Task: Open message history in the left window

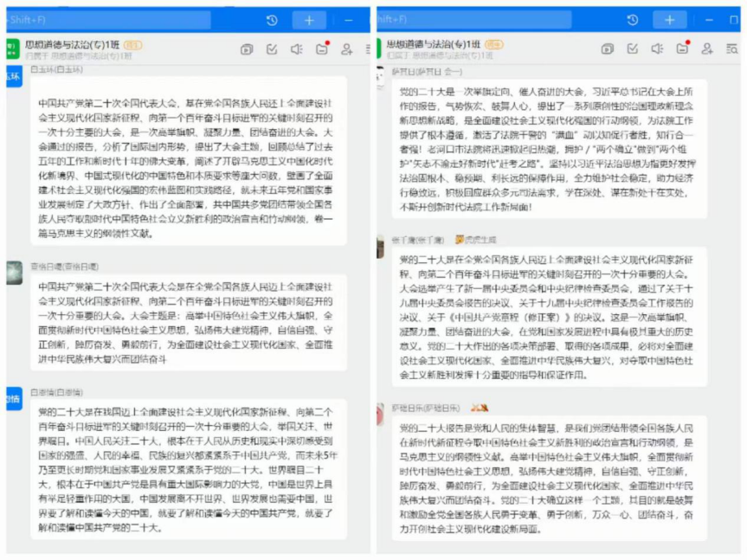Action: 272,20
